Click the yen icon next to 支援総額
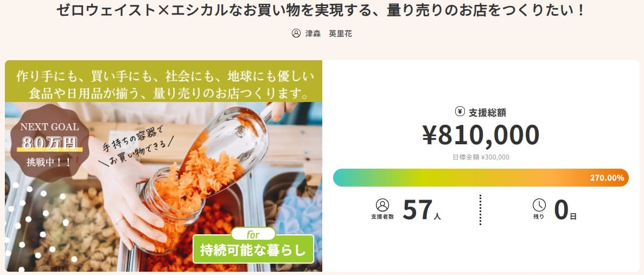Viewport: 644px width, 275px height. (460, 112)
